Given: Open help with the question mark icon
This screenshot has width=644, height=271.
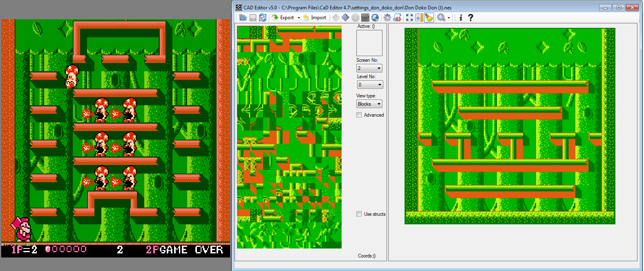Looking at the screenshot, I should (x=470, y=18).
